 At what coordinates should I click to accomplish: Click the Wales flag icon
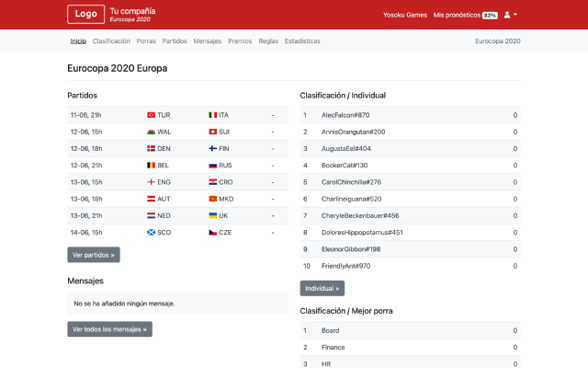point(151,132)
